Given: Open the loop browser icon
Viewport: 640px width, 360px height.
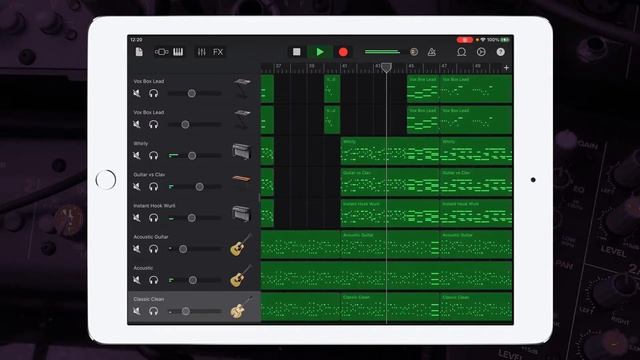Looking at the screenshot, I should click(x=462, y=52).
